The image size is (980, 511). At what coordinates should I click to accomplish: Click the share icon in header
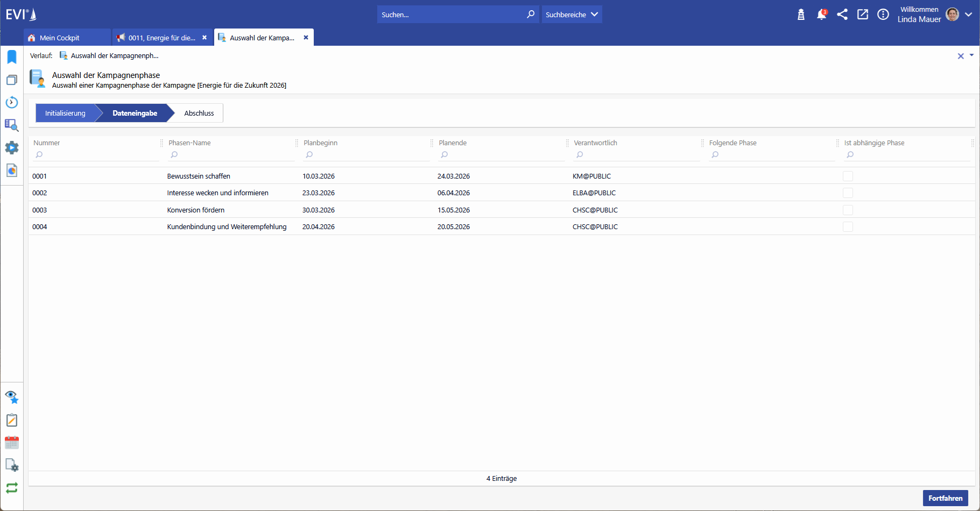click(x=842, y=15)
